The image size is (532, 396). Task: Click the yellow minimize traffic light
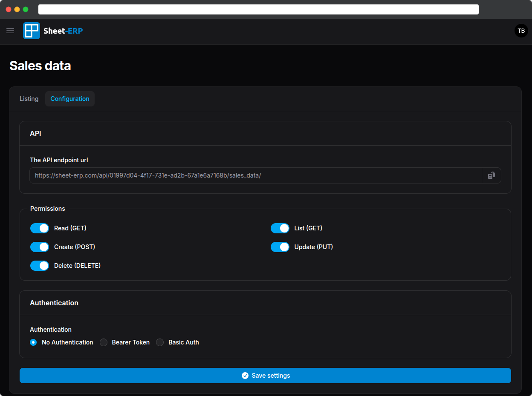[17, 9]
